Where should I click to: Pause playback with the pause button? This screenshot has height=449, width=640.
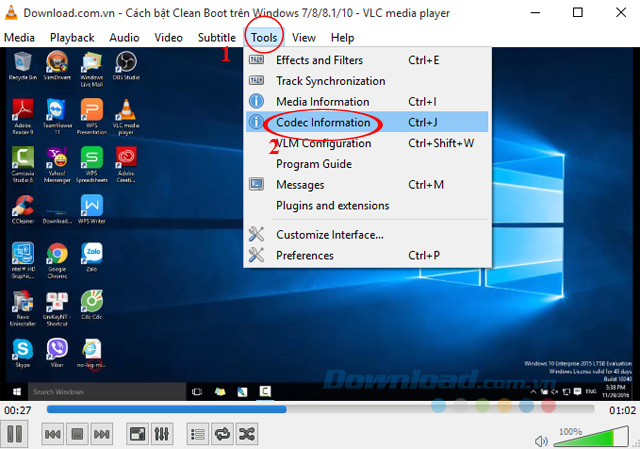pyautogui.click(x=14, y=434)
